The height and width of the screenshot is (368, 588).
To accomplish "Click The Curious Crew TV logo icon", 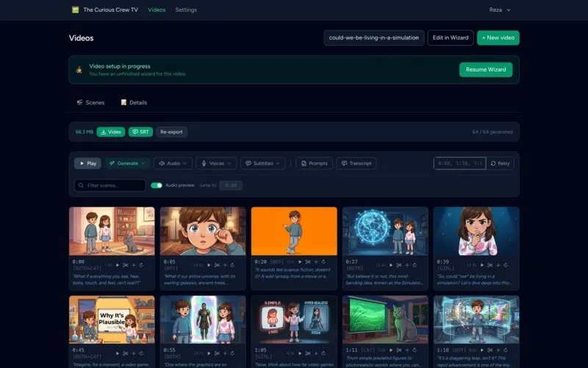I will click(76, 10).
